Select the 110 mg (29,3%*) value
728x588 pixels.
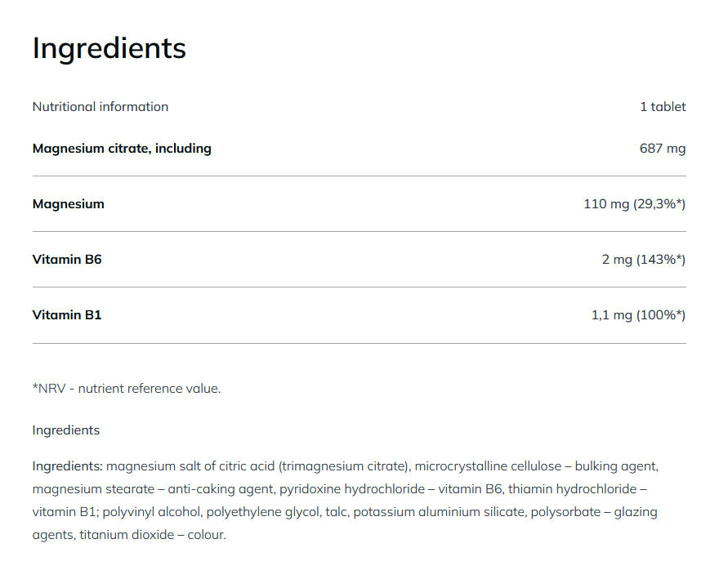tap(634, 204)
